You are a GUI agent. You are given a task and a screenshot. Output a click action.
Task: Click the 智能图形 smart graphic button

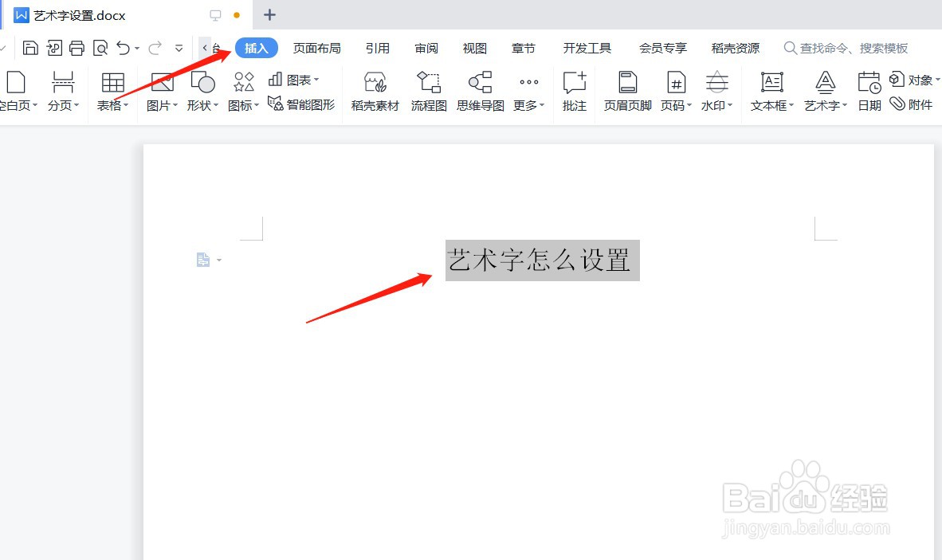pos(301,104)
